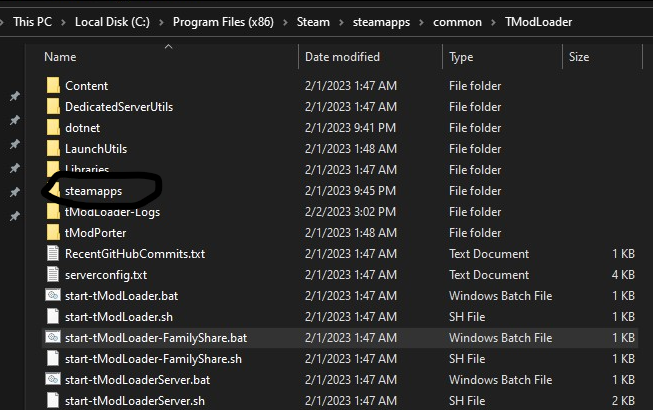653x410 pixels.
Task: Select the RecentGitHubCommits.txt file name
Action: pyautogui.click(x=135, y=254)
